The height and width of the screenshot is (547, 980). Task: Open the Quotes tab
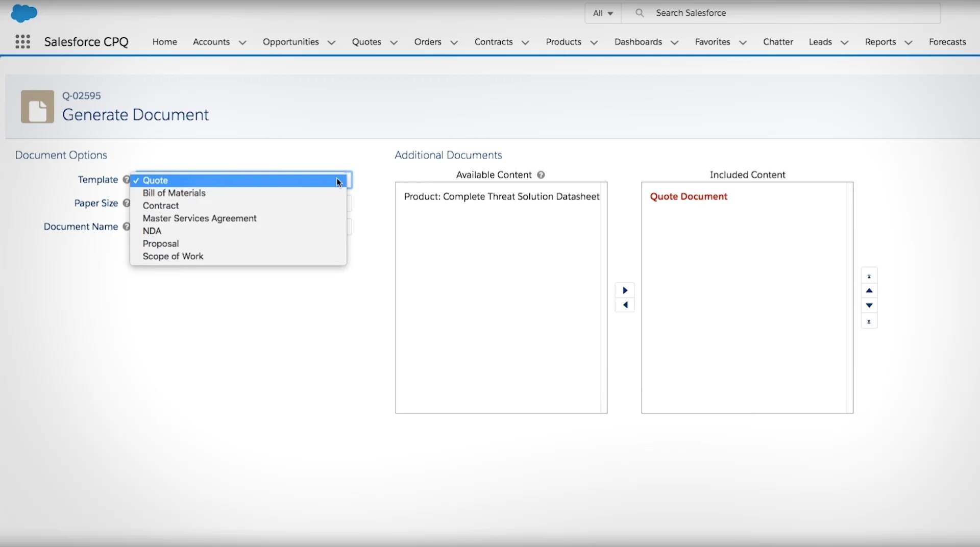coord(366,42)
